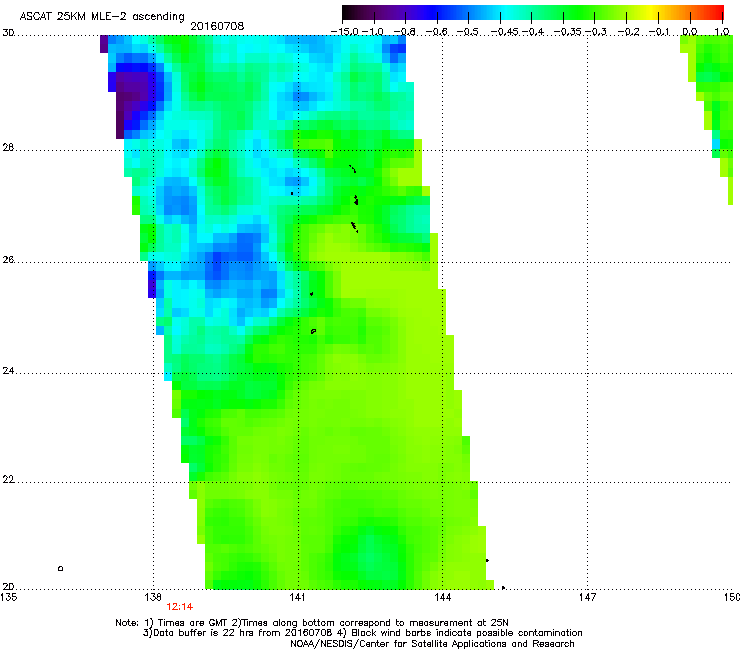Click the dark purple wind patch near 29N
This screenshot has width=740, height=650.
coord(134,92)
